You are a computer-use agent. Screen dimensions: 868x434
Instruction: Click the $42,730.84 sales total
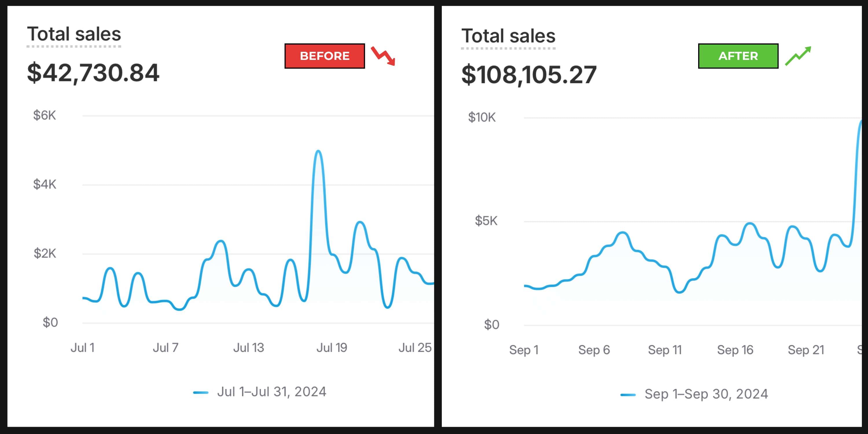(93, 73)
